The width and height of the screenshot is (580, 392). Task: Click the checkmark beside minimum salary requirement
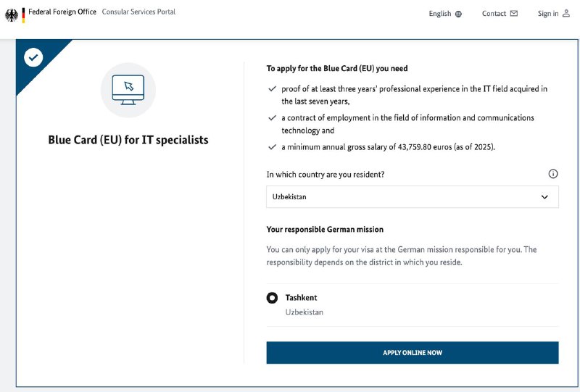tap(273, 147)
